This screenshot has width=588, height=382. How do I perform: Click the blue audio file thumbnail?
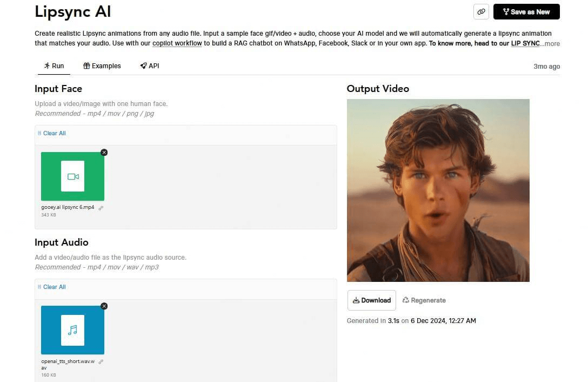click(x=72, y=330)
